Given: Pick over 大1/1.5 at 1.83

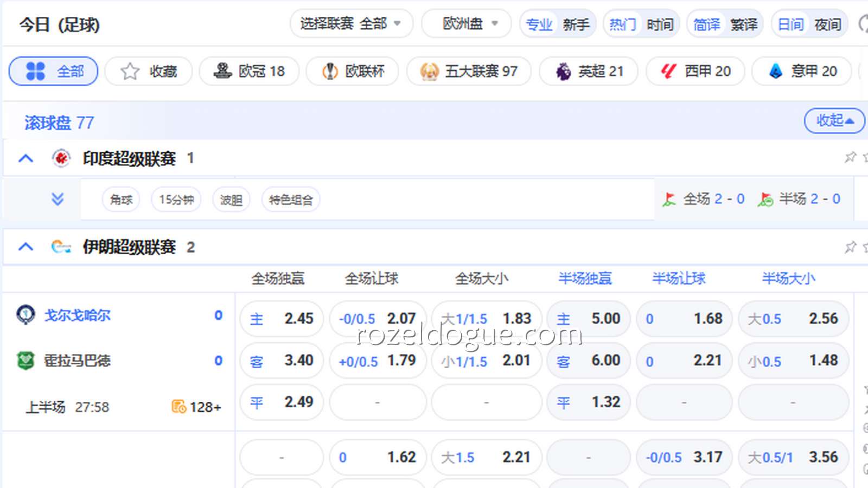Looking at the screenshot, I should click(x=487, y=319).
